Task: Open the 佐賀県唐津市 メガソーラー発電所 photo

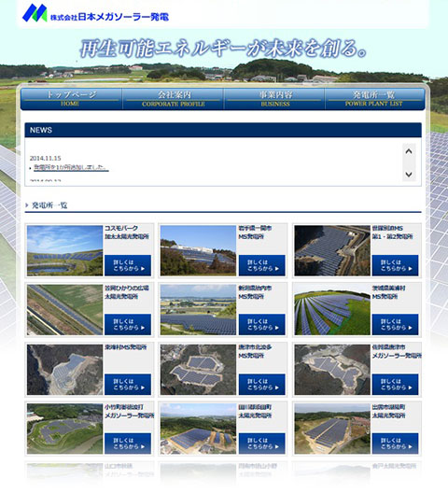Action: pyautogui.click(x=332, y=370)
